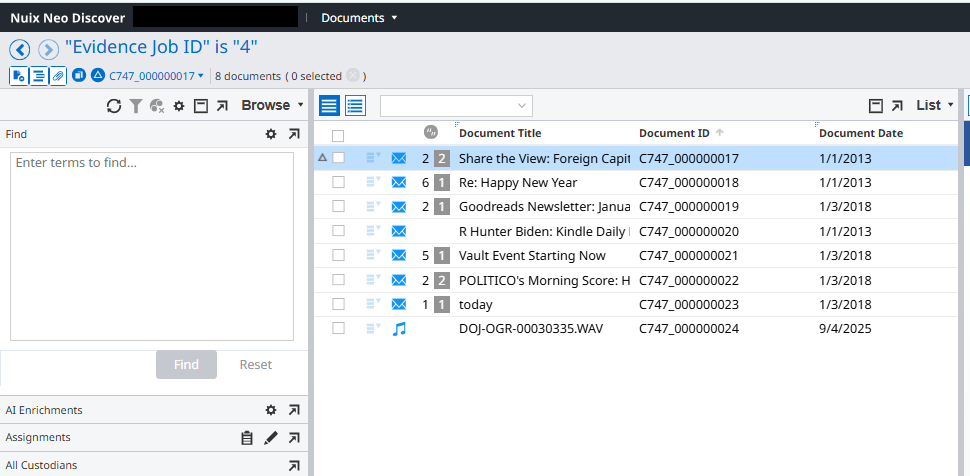This screenshot has width=970, height=476.
Task: Open the List view dropdown
Action: (x=935, y=105)
